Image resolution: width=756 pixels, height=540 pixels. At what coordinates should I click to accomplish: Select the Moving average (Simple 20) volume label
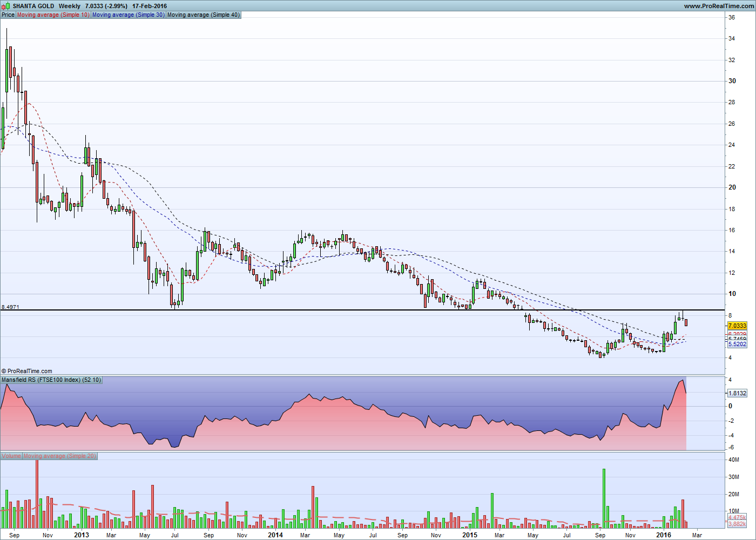coord(60,456)
